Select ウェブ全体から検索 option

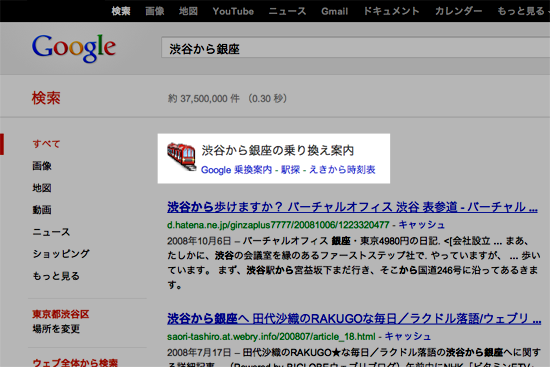[x=75, y=363]
